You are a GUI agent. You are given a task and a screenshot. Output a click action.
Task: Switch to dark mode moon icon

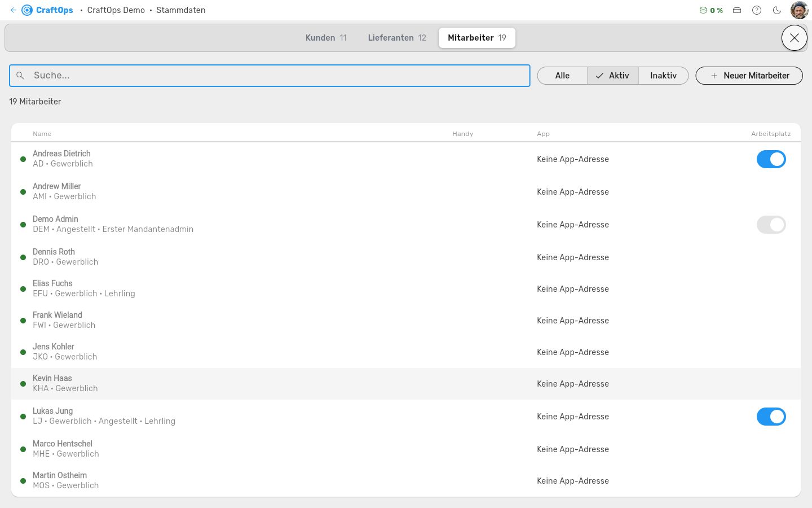pyautogui.click(x=777, y=10)
